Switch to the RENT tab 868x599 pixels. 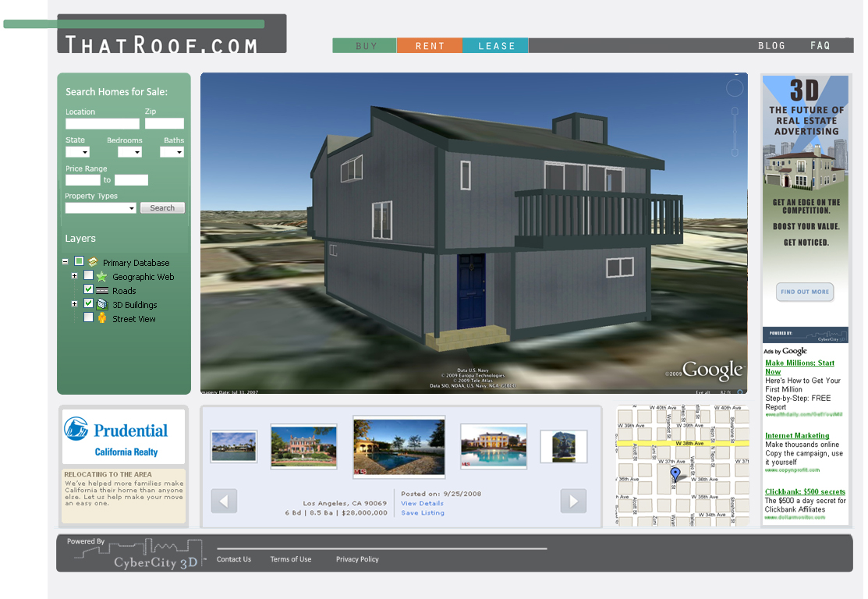(430, 46)
